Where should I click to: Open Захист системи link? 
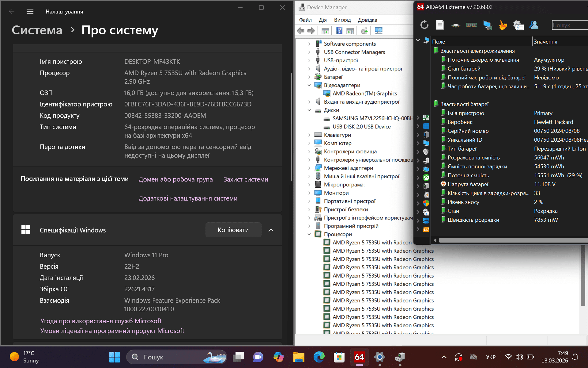[246, 179]
